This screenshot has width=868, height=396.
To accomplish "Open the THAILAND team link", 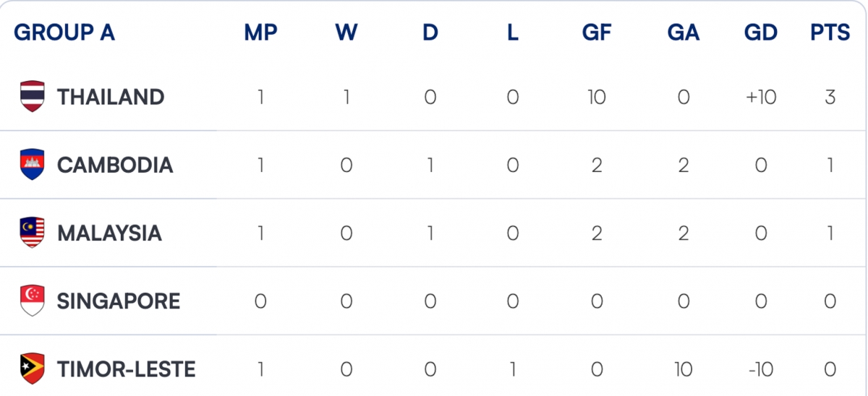I will [111, 97].
